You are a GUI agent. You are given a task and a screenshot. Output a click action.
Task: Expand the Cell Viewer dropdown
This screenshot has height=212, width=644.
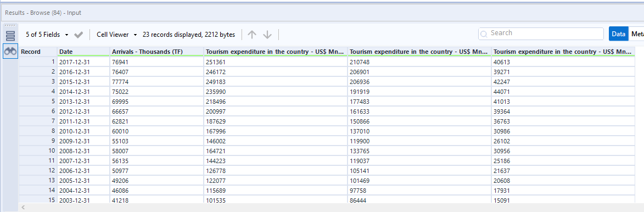pos(116,35)
